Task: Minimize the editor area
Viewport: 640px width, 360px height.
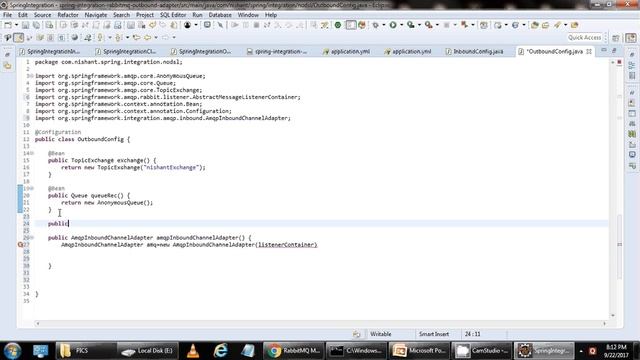Action: point(604,50)
